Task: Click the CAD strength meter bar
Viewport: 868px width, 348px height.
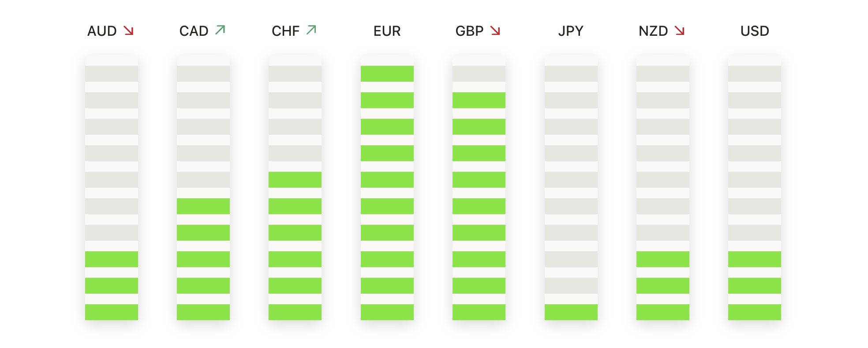Action: (x=203, y=188)
